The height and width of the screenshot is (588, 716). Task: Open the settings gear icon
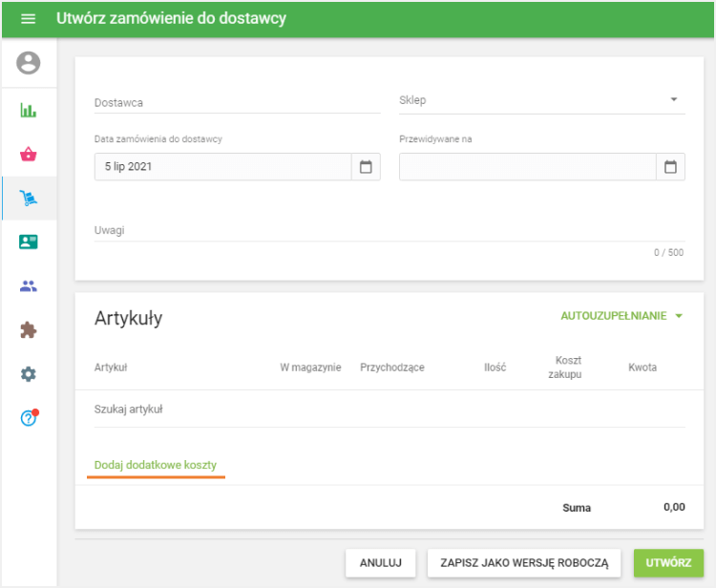[29, 374]
